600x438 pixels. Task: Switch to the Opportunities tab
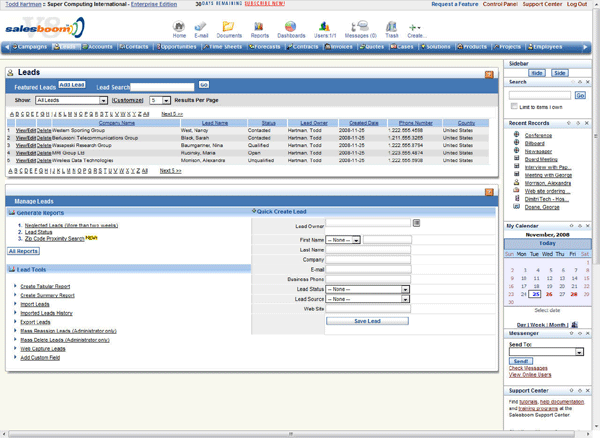176,47
